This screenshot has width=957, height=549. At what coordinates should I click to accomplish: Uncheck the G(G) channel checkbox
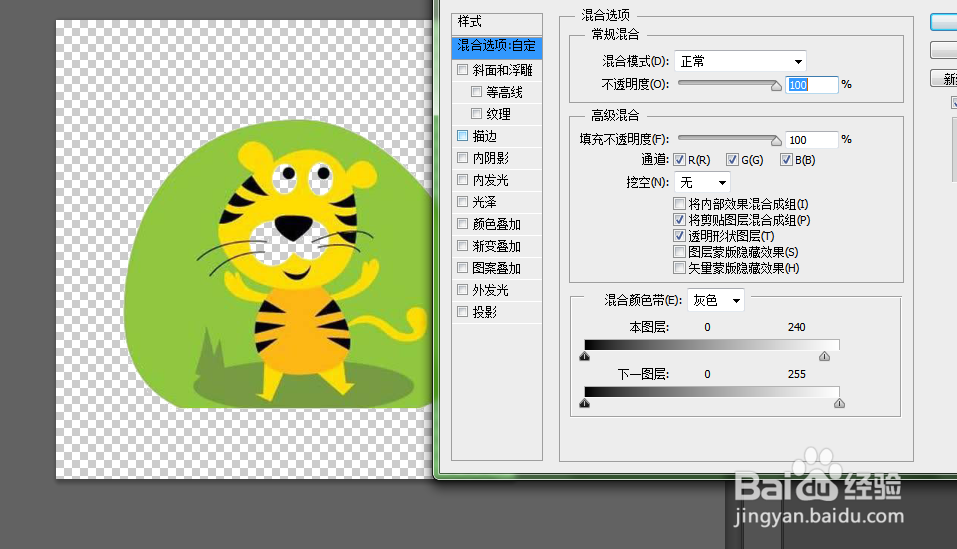pyautogui.click(x=732, y=160)
